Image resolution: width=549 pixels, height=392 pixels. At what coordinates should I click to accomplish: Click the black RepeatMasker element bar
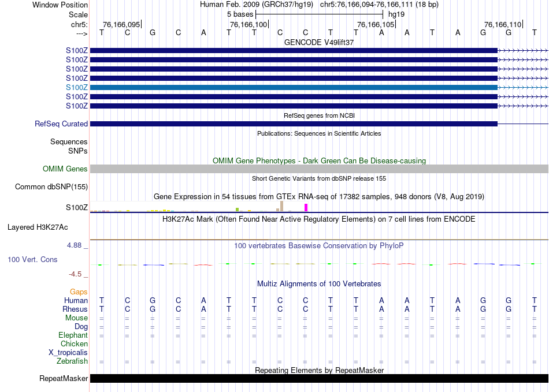[319, 378]
